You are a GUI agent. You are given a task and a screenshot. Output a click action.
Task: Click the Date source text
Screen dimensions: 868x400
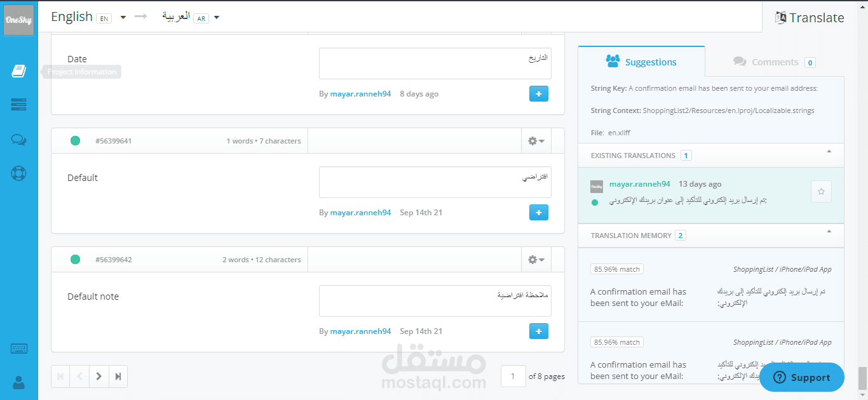pyautogui.click(x=77, y=59)
